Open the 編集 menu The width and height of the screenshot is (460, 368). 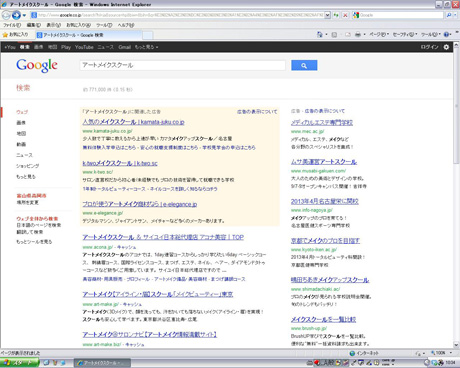pyautogui.click(x=34, y=25)
